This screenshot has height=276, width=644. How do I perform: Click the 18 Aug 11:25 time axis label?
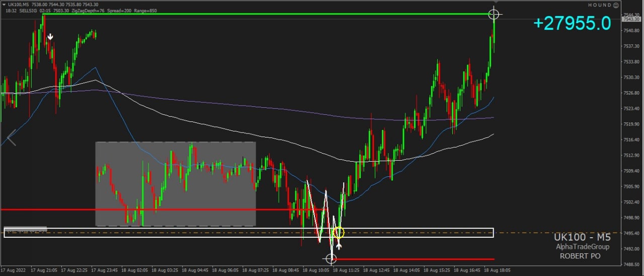point(345,270)
